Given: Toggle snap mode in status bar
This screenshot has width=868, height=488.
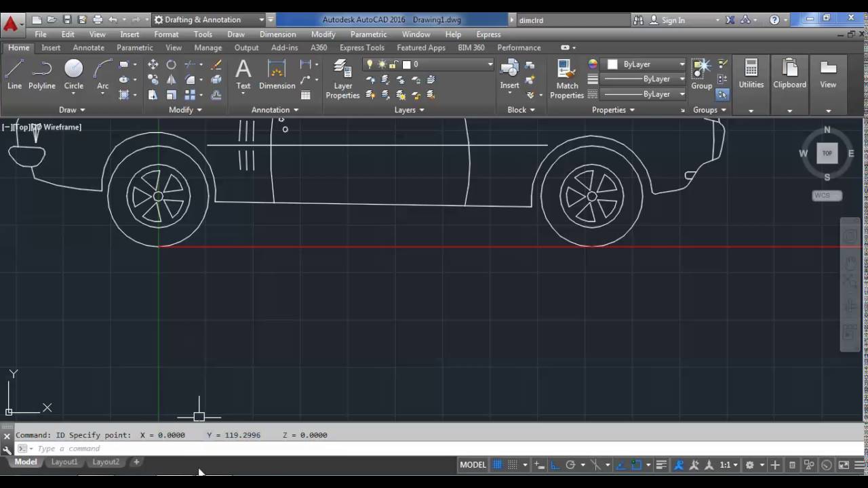Looking at the screenshot, I should point(513,465).
